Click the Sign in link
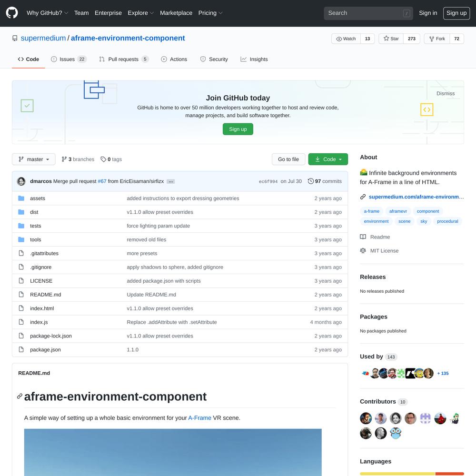This screenshot has height=476, width=476. point(428,13)
